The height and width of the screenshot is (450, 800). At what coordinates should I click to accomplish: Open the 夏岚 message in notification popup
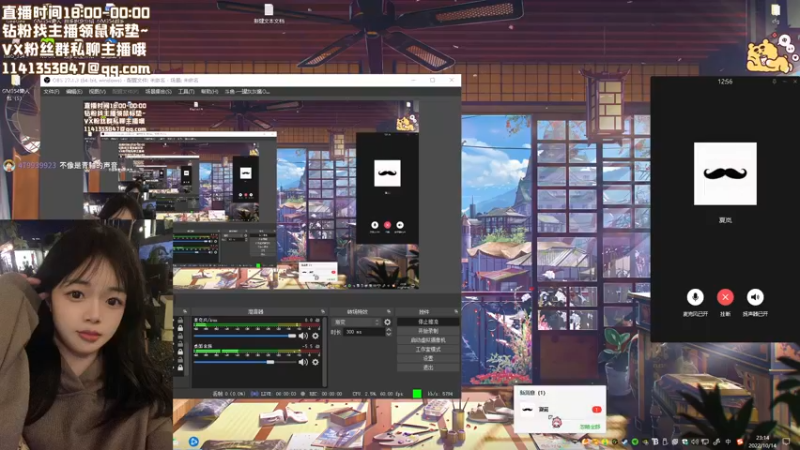tap(560, 409)
